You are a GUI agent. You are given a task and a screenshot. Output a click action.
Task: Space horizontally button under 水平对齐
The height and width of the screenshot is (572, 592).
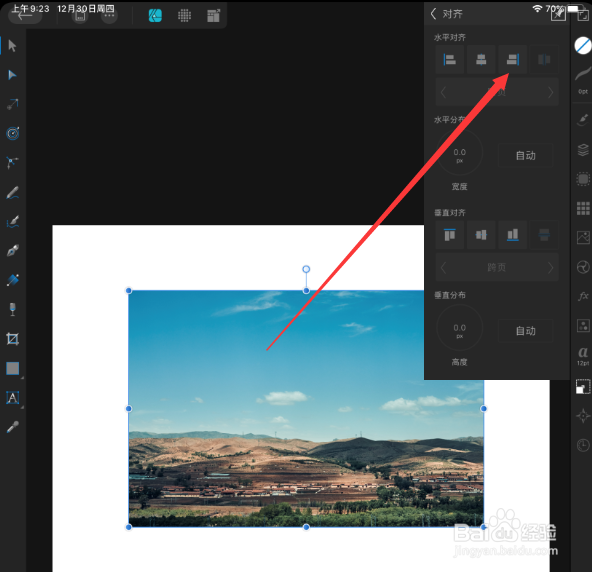[x=544, y=59]
